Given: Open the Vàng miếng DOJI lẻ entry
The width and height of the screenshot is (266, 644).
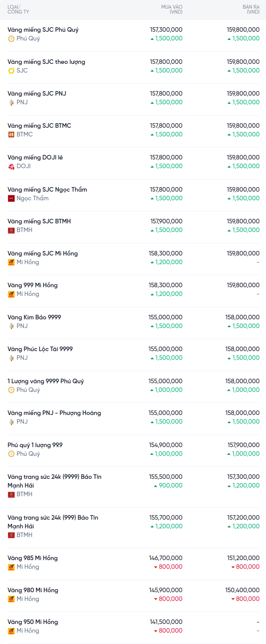Looking at the screenshot, I should click(x=35, y=158).
